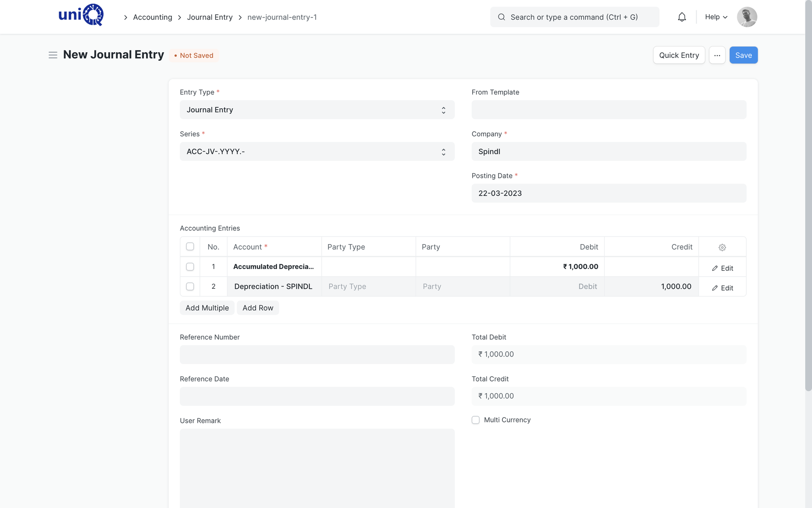The width and height of the screenshot is (812, 508).
Task: Check the row 1 checkbox
Action: [190, 267]
